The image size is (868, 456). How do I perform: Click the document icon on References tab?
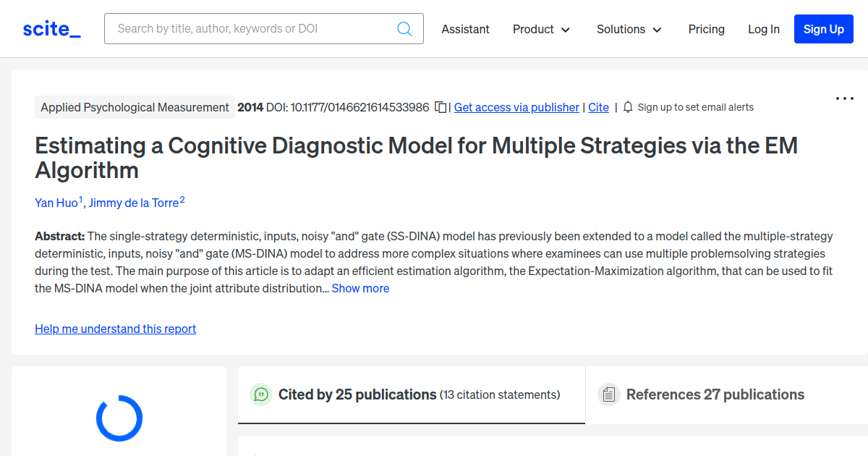click(610, 394)
